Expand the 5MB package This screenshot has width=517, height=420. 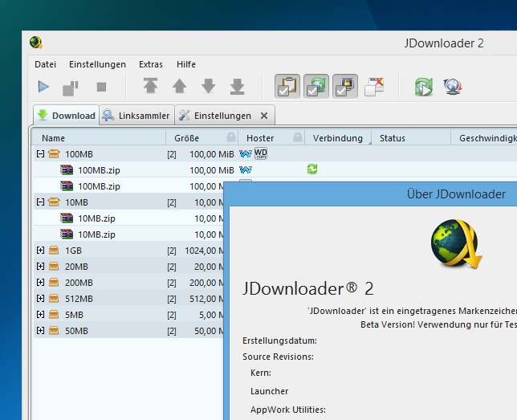click(x=41, y=315)
